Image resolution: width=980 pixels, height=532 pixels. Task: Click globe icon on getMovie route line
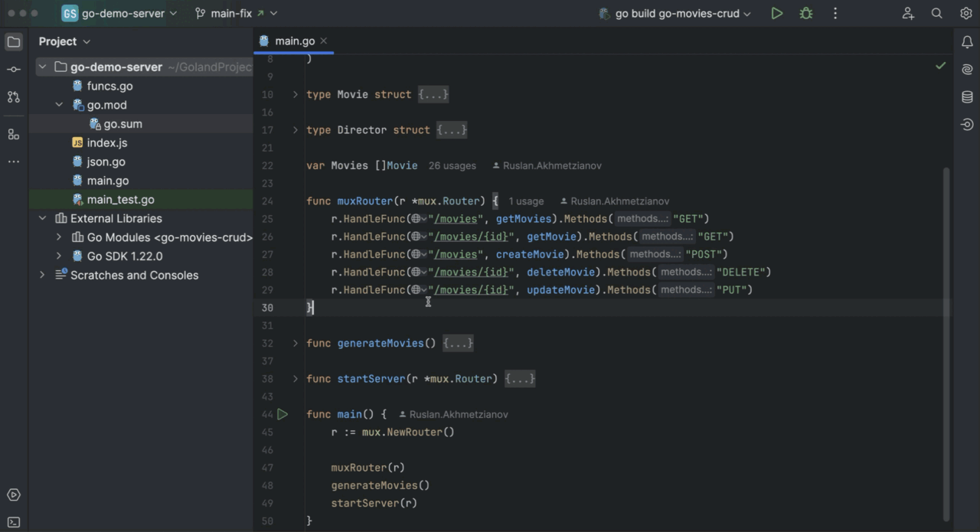[x=419, y=237]
